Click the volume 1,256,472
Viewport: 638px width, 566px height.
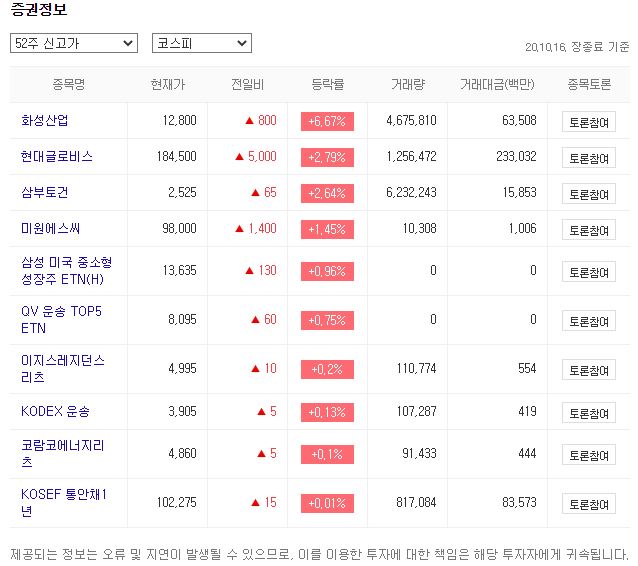click(411, 156)
